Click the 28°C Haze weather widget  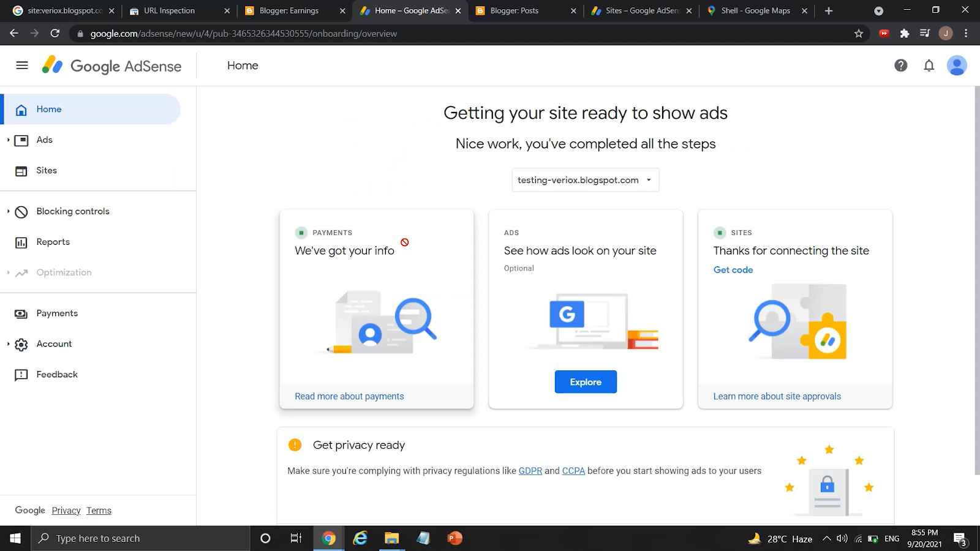coord(780,539)
